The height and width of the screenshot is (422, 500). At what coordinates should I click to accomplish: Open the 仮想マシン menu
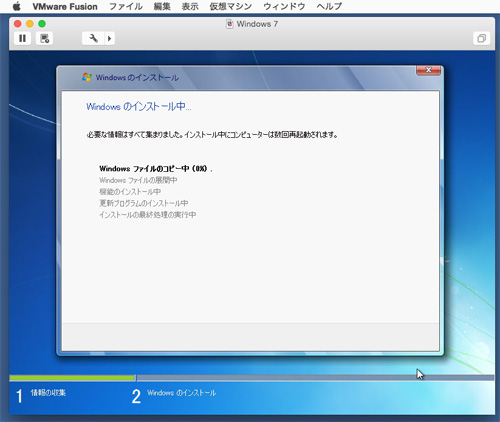[x=231, y=6]
